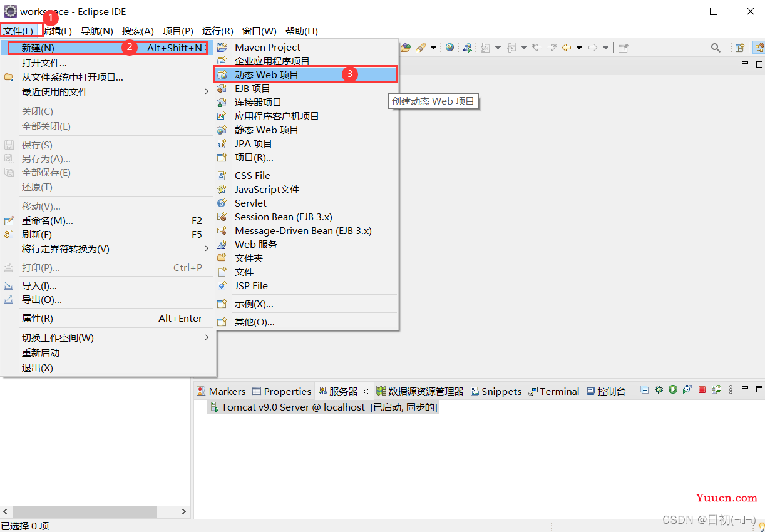Select Tomcat v9.0 Server @ localhost row

[323, 407]
